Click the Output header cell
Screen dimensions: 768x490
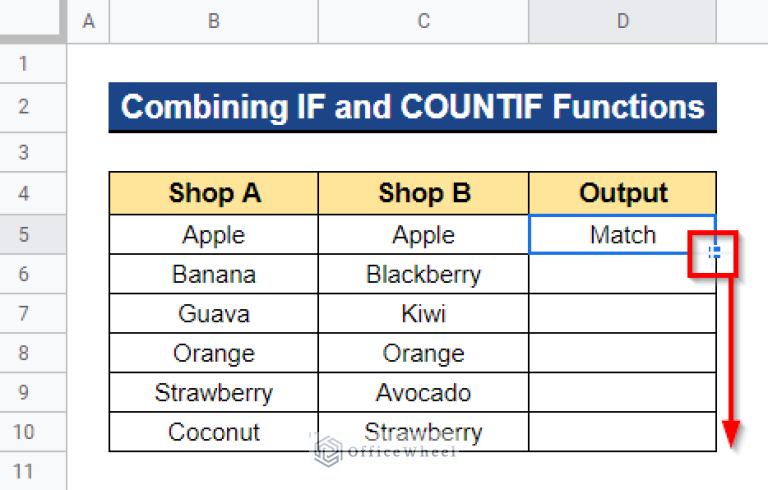click(x=623, y=193)
